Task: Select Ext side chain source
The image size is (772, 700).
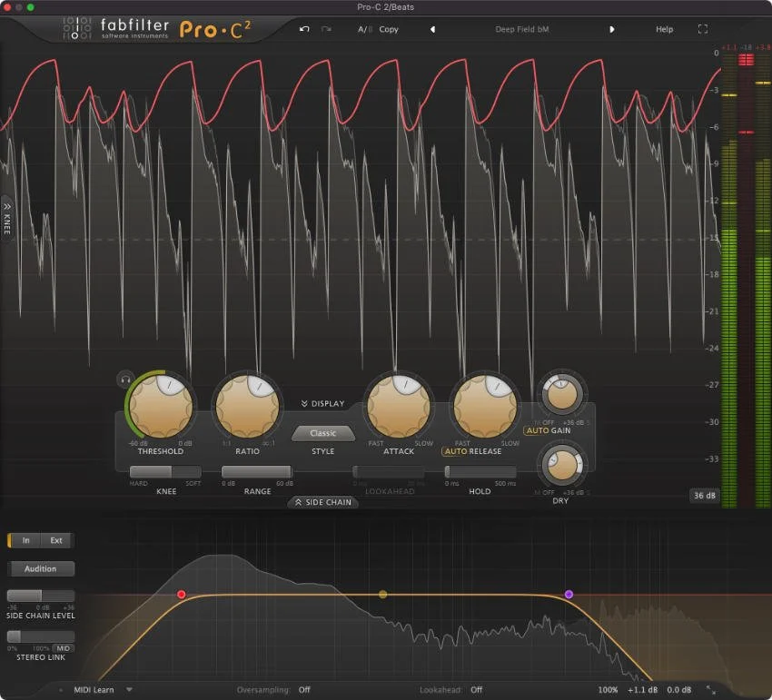Action: (x=56, y=540)
